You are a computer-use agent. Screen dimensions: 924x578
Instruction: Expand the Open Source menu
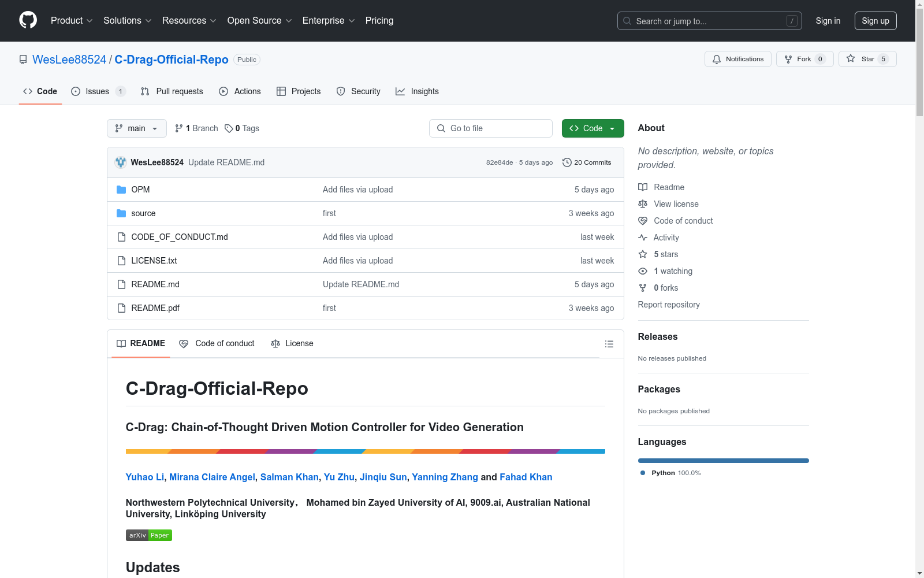point(260,20)
